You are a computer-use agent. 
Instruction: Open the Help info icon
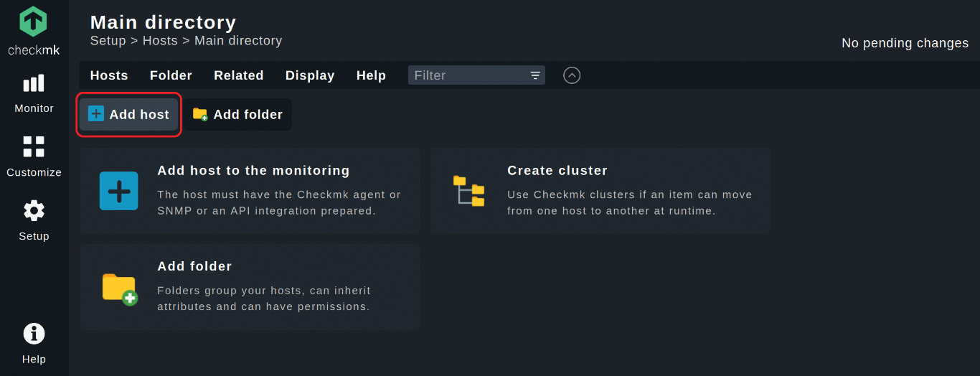(34, 334)
